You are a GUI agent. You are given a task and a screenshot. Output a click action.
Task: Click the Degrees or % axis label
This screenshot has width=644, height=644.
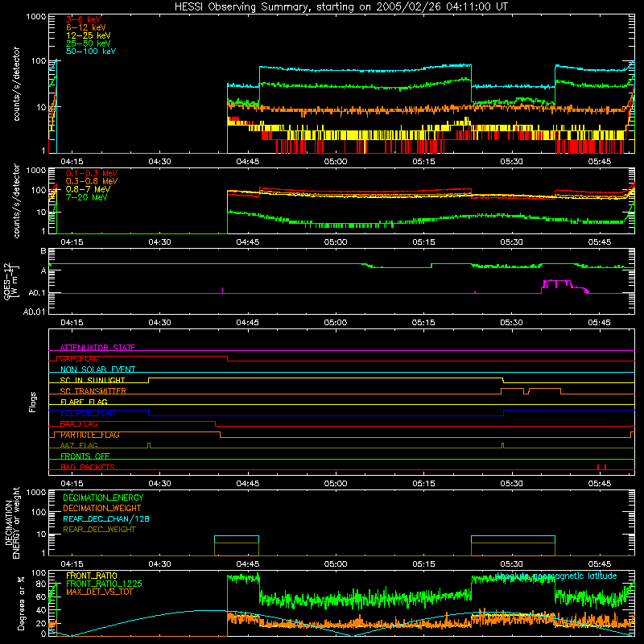point(21,603)
